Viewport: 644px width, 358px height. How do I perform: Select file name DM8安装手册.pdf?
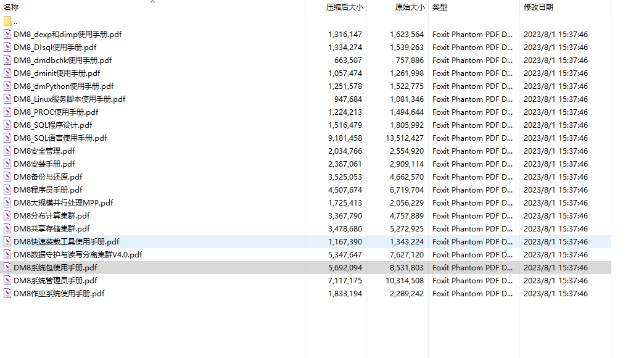pos(44,164)
